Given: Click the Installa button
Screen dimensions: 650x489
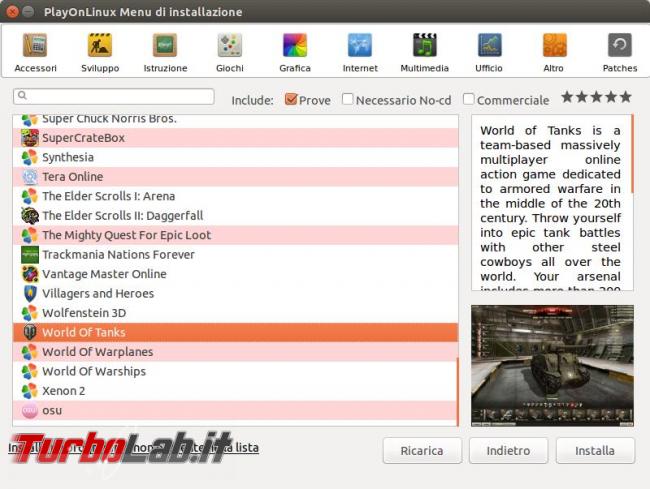Looking at the screenshot, I should tap(595, 450).
